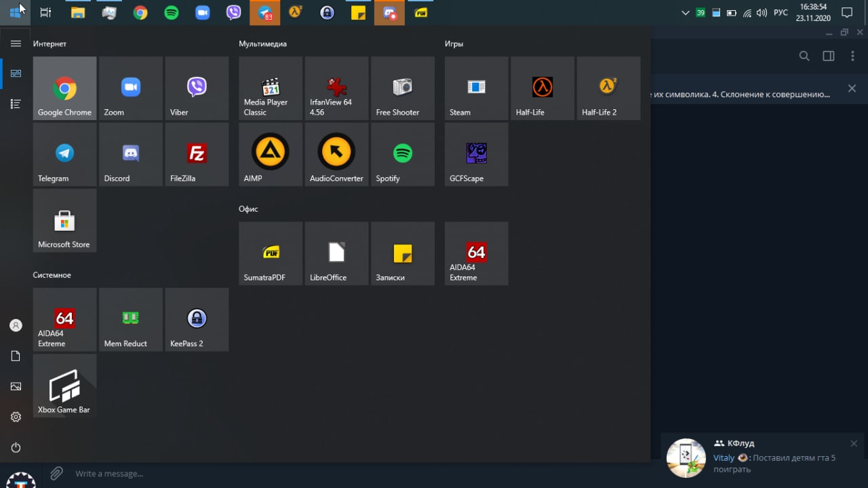Image resolution: width=868 pixels, height=488 pixels.
Task: Open the Telegram tile
Action: (64, 154)
